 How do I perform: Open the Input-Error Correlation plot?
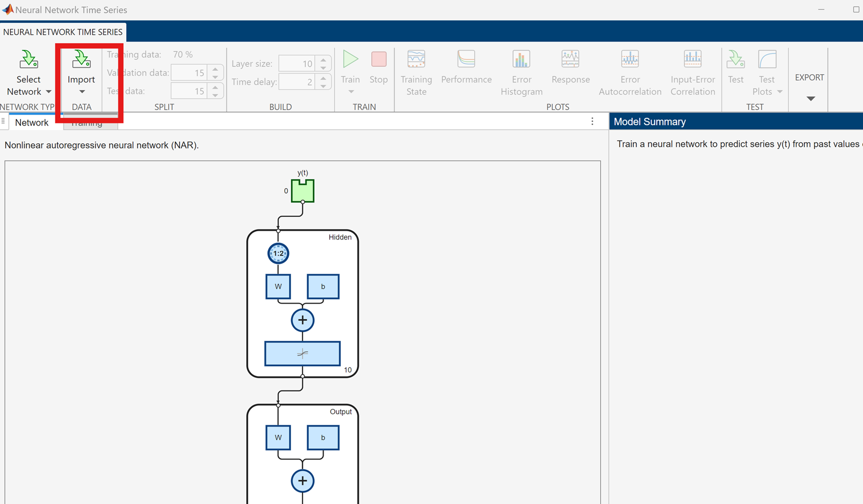693,60
